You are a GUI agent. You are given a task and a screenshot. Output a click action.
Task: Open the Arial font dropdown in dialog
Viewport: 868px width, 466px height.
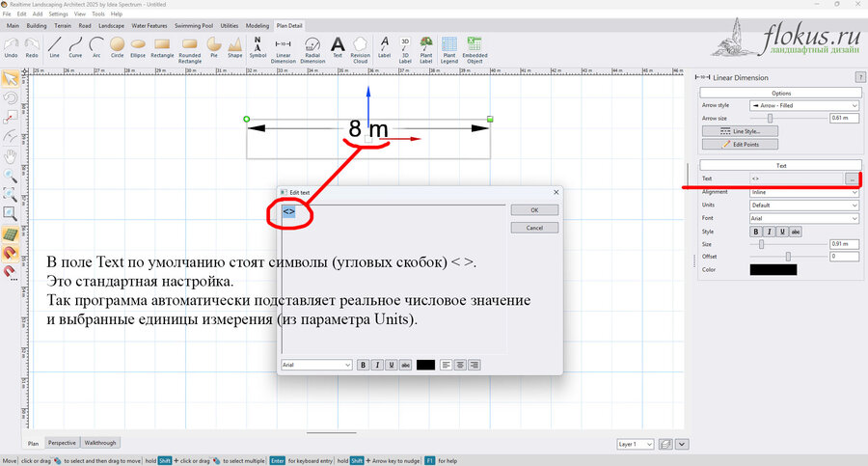point(316,365)
